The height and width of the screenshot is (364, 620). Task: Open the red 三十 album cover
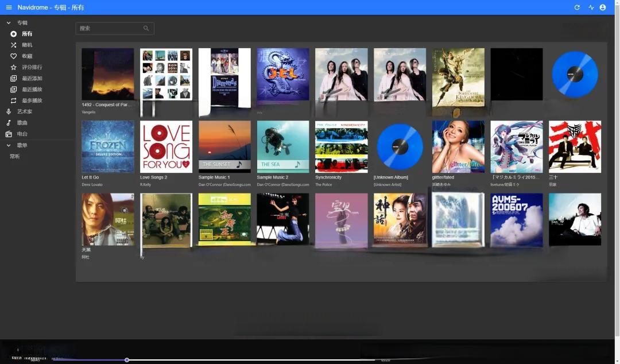pos(575,147)
